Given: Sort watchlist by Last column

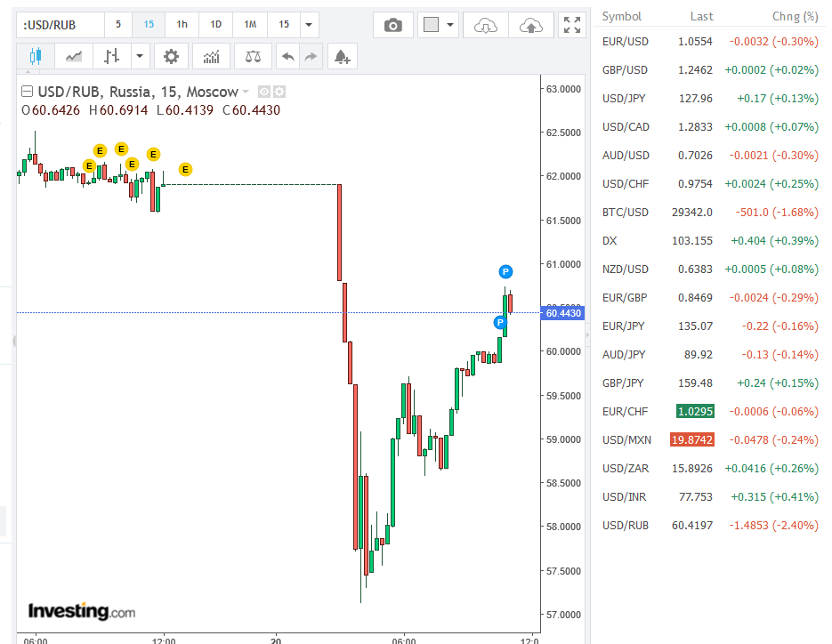Looking at the screenshot, I should click(701, 16).
